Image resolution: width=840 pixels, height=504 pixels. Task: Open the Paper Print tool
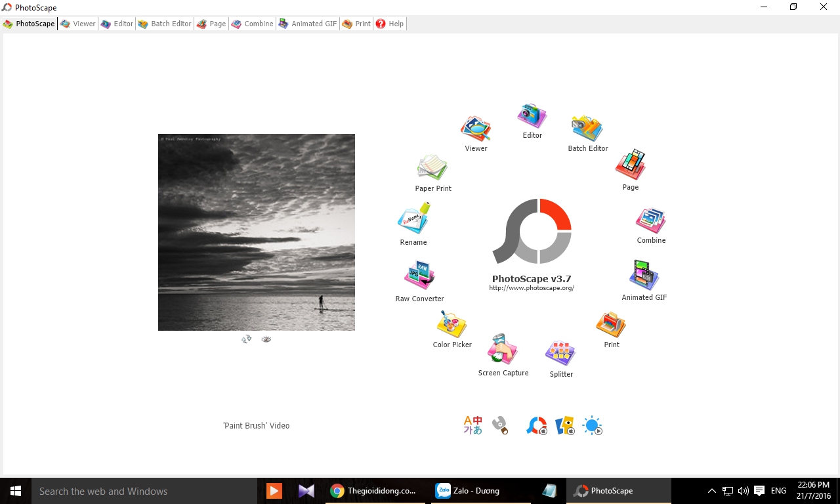click(x=433, y=168)
